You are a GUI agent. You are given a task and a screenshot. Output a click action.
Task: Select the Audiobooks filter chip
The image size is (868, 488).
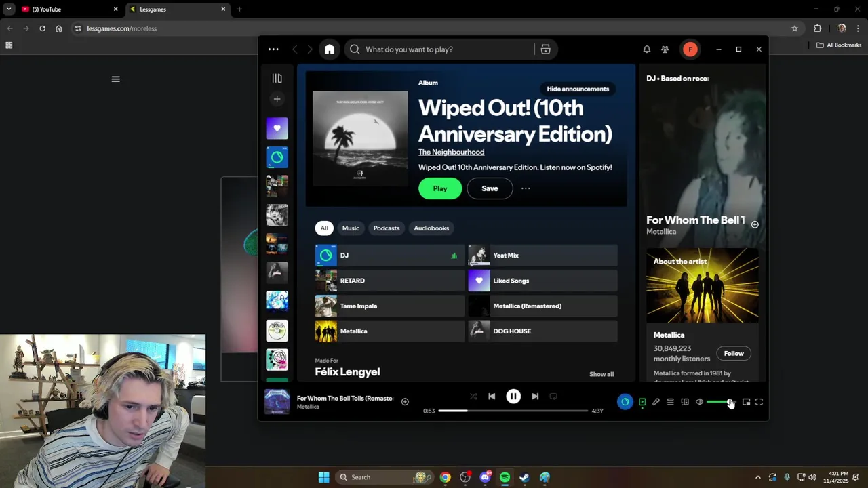pos(431,228)
